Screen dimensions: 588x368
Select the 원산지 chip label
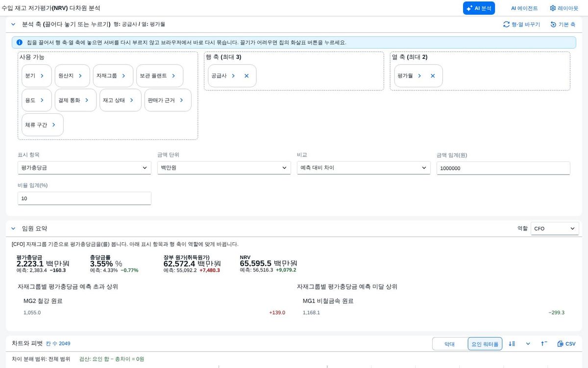(66, 76)
